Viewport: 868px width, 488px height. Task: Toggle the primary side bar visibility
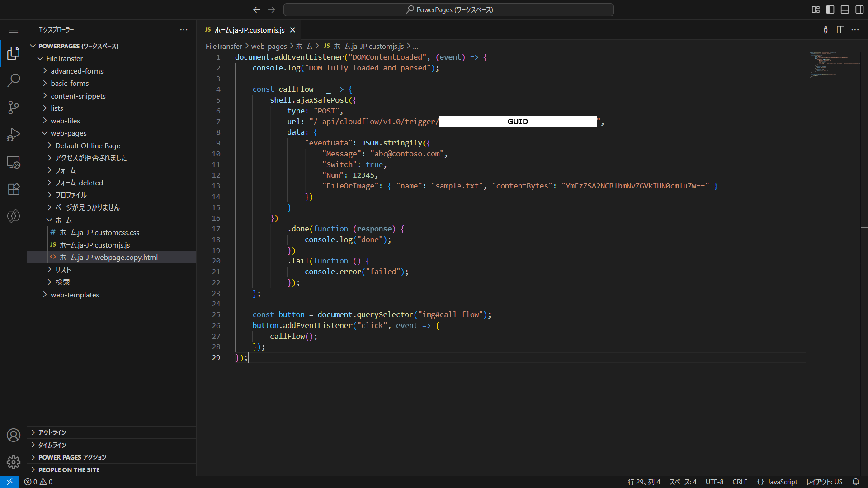tap(830, 9)
